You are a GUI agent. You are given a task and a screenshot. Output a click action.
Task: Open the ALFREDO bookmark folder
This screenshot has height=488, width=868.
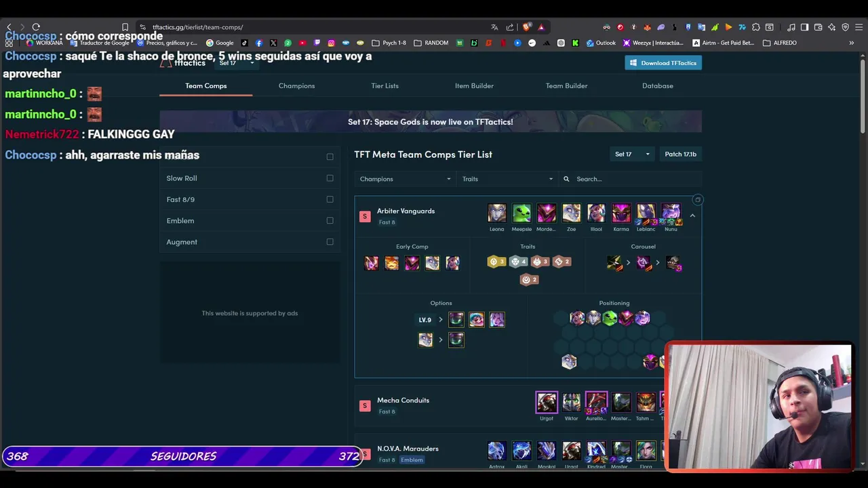(781, 43)
